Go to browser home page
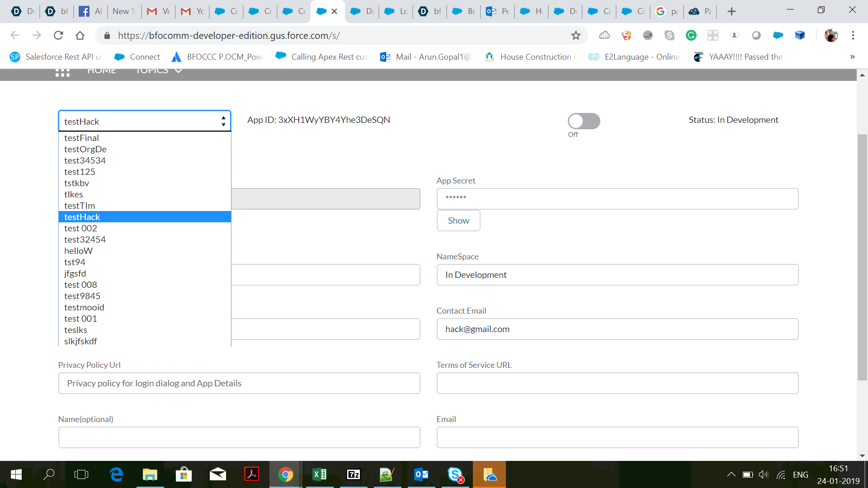The width and height of the screenshot is (868, 488). (80, 35)
